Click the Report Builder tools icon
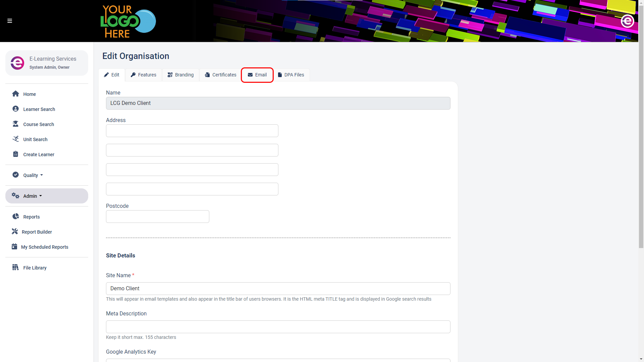Image resolution: width=644 pixels, height=362 pixels. point(15,232)
